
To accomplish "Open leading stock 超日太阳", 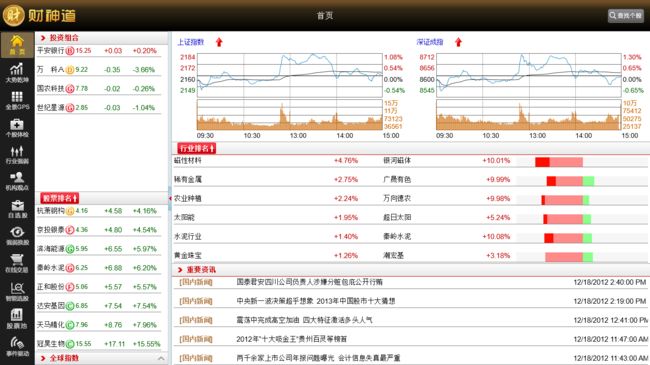I will pos(397,217).
